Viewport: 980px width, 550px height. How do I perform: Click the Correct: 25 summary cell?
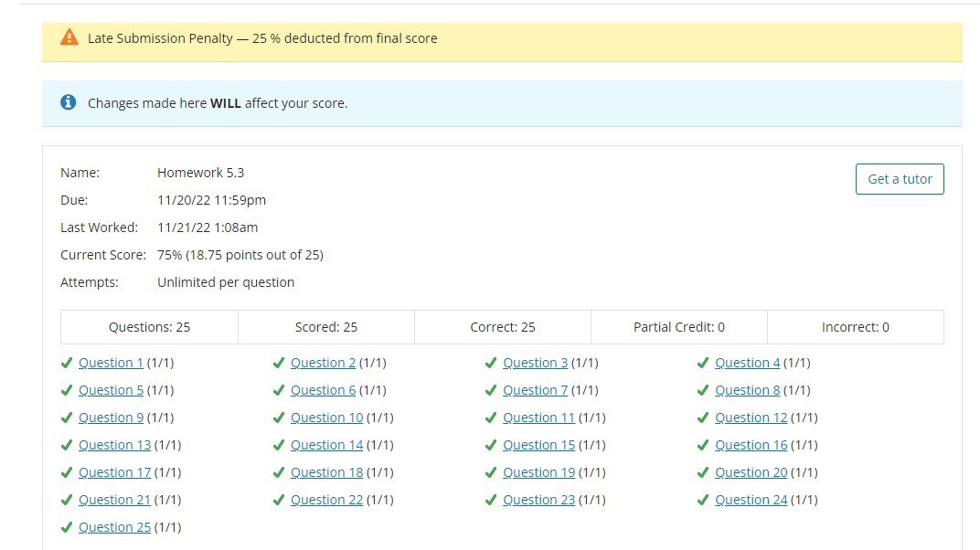(503, 327)
